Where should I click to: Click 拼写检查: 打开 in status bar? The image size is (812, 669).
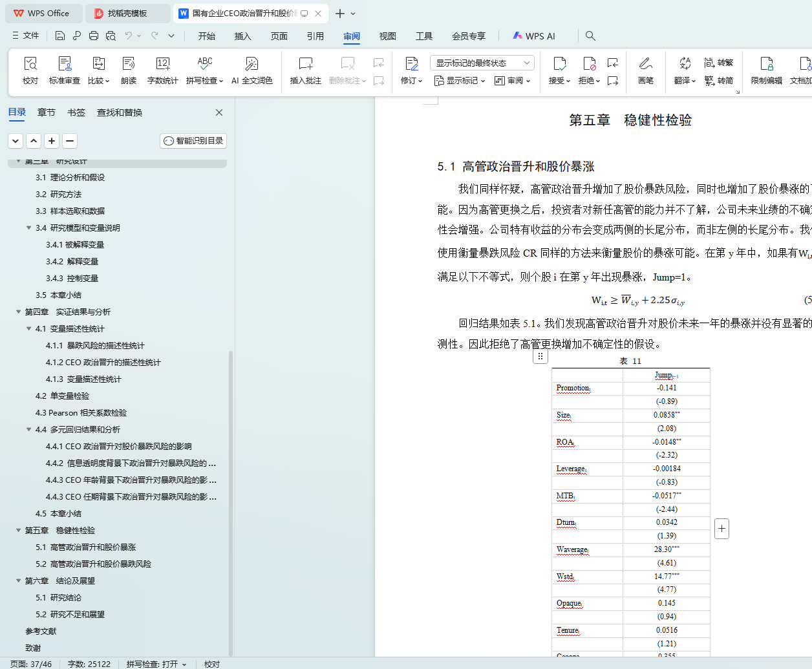point(156,664)
